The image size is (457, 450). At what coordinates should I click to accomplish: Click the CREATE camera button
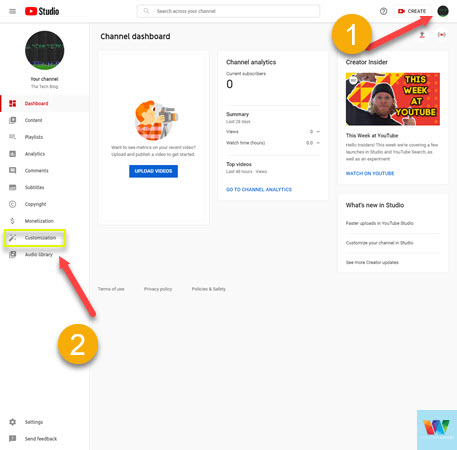[412, 11]
